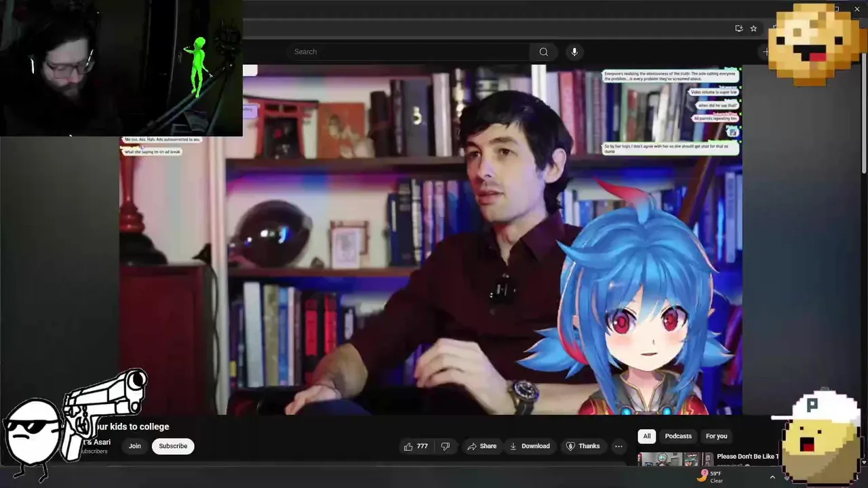
Task: Click the YouTube search magnifier button
Action: (x=544, y=52)
